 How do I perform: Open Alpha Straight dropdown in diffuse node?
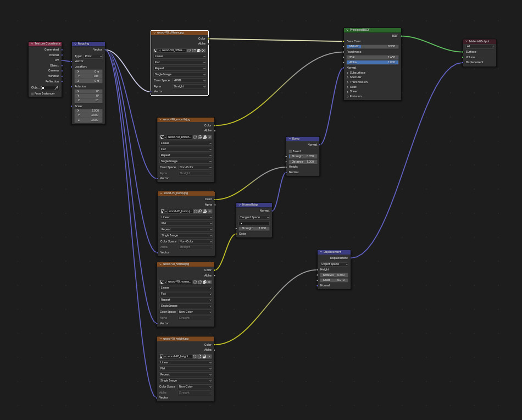click(x=189, y=87)
